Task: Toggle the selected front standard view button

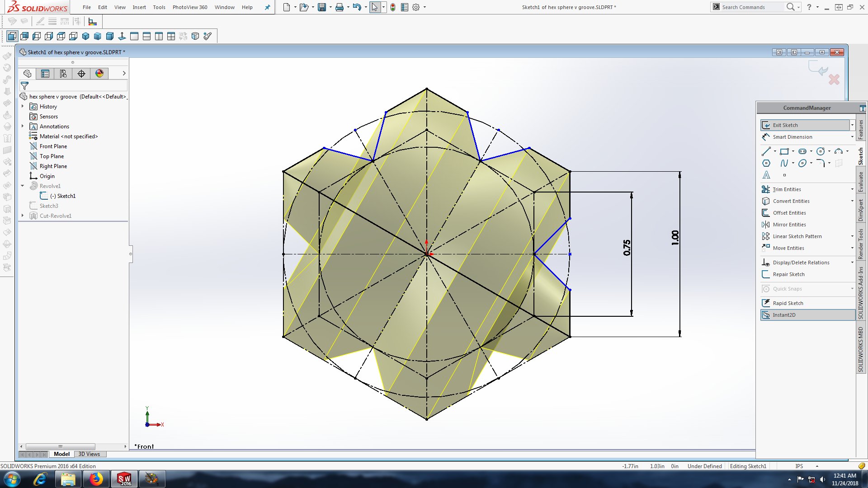Action: point(12,36)
